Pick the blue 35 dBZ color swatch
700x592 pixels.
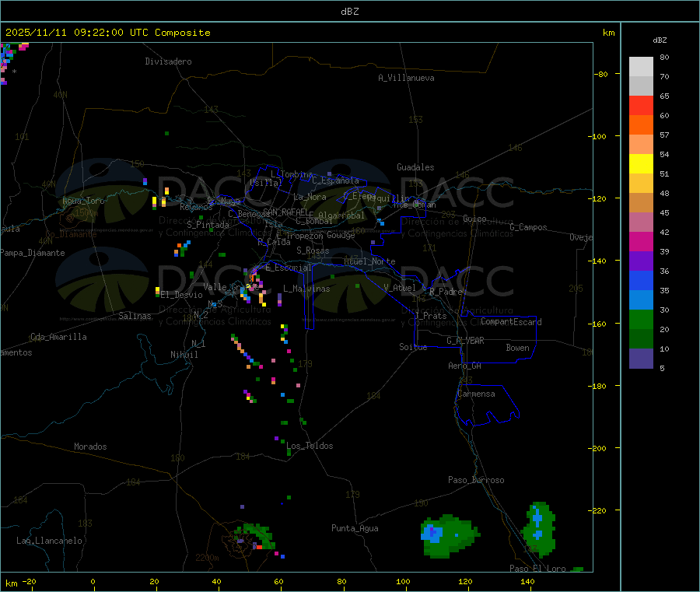(x=641, y=280)
